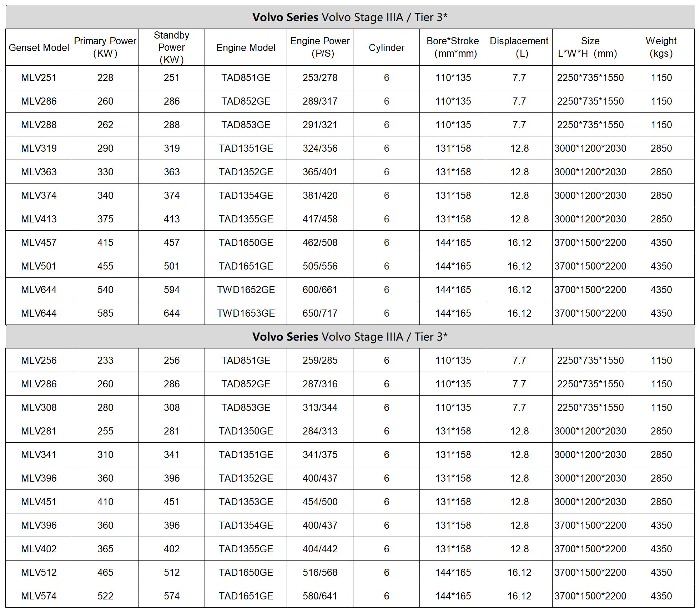Select the weight cell in the MLV251 row
Viewport: 700px width, 613px height.
(661, 77)
